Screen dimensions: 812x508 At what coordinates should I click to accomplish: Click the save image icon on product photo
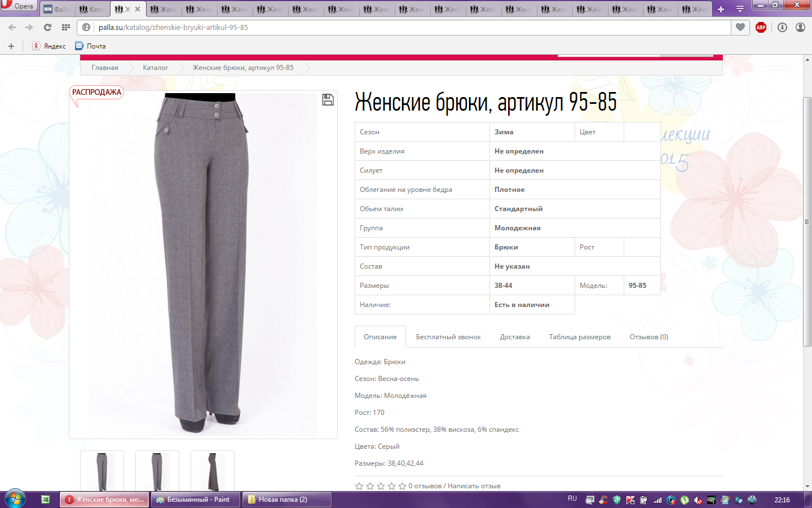pyautogui.click(x=328, y=100)
